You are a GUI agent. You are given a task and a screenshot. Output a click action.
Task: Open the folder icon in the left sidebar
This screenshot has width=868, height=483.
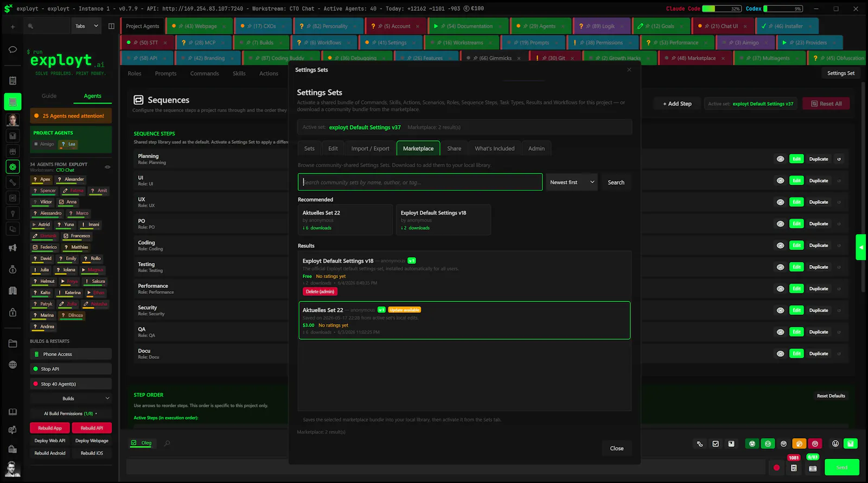[x=12, y=344]
